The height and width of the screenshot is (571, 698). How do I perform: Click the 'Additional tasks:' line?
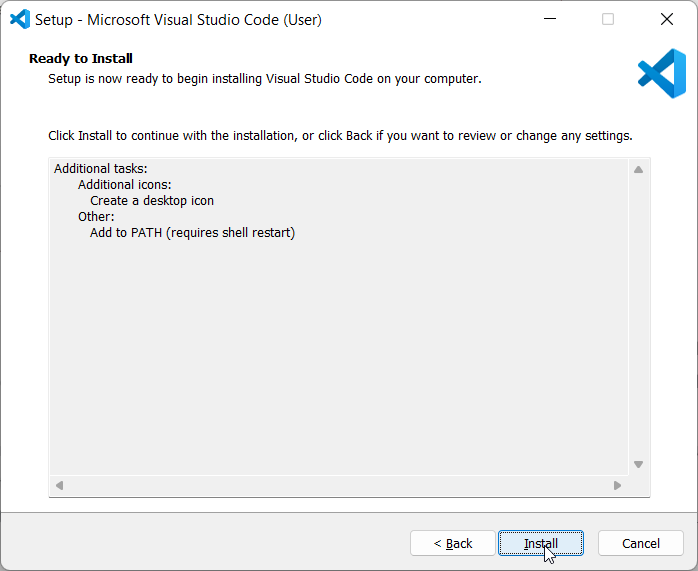[x=101, y=169]
